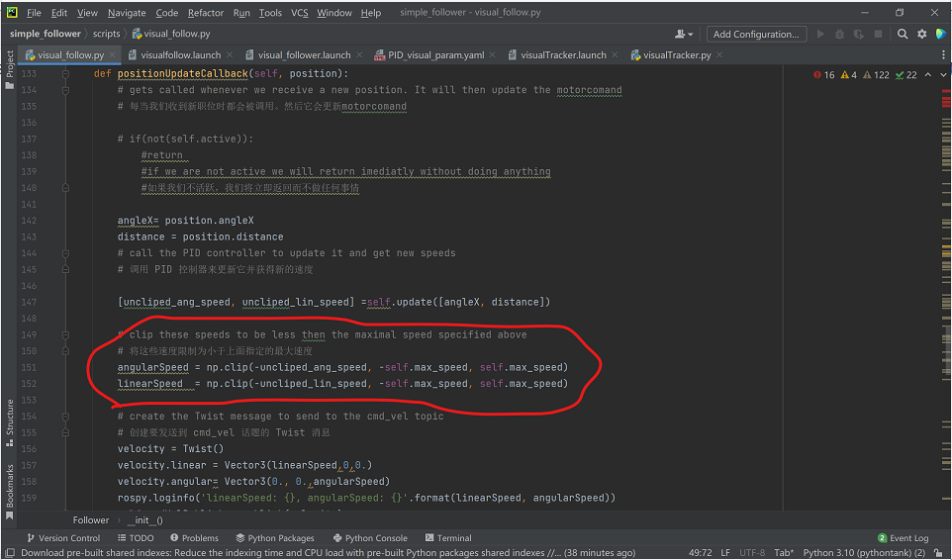Open the Code menu
952x560 pixels.
coord(166,12)
